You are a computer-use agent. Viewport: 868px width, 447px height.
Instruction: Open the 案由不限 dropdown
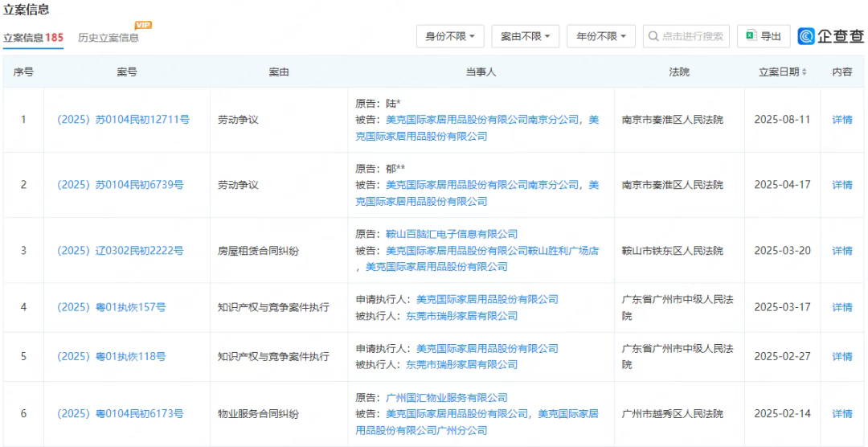(526, 36)
